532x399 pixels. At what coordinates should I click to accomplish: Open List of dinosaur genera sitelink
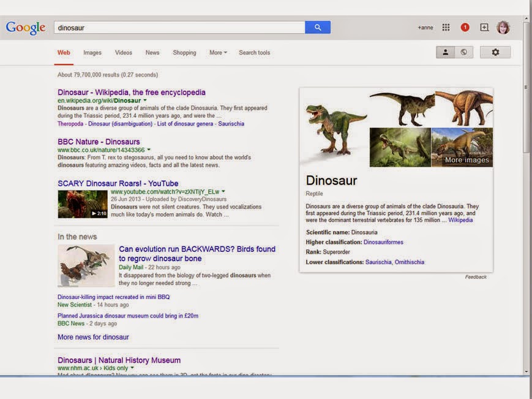point(185,124)
